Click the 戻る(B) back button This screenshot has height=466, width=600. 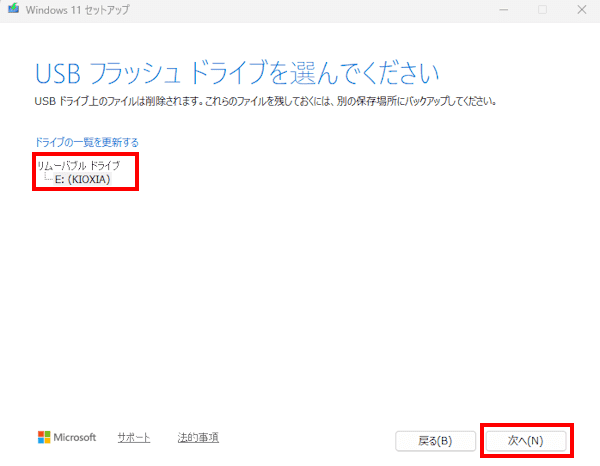435,441
